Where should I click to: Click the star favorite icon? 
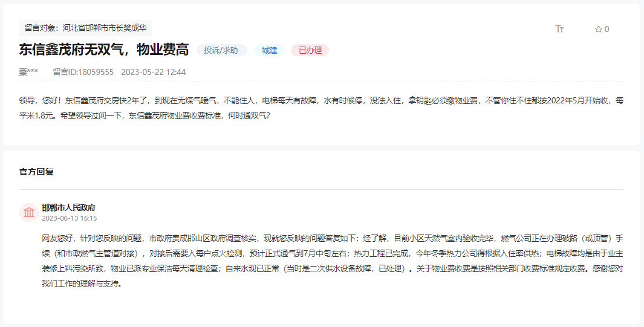click(x=599, y=29)
